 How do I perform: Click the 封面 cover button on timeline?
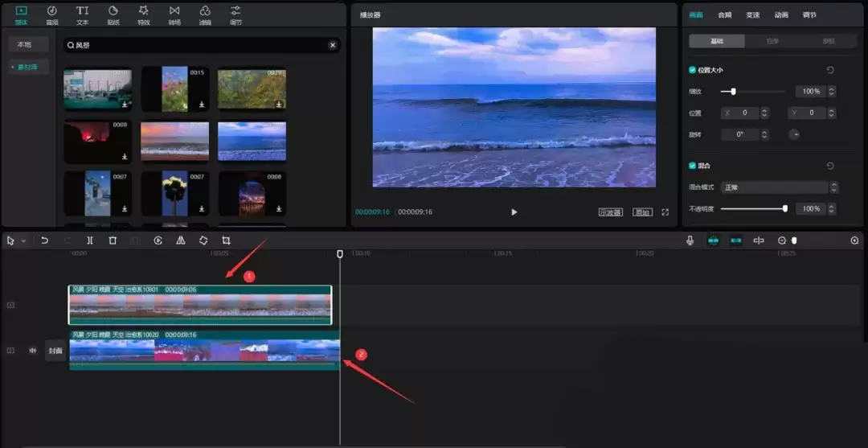tap(55, 351)
